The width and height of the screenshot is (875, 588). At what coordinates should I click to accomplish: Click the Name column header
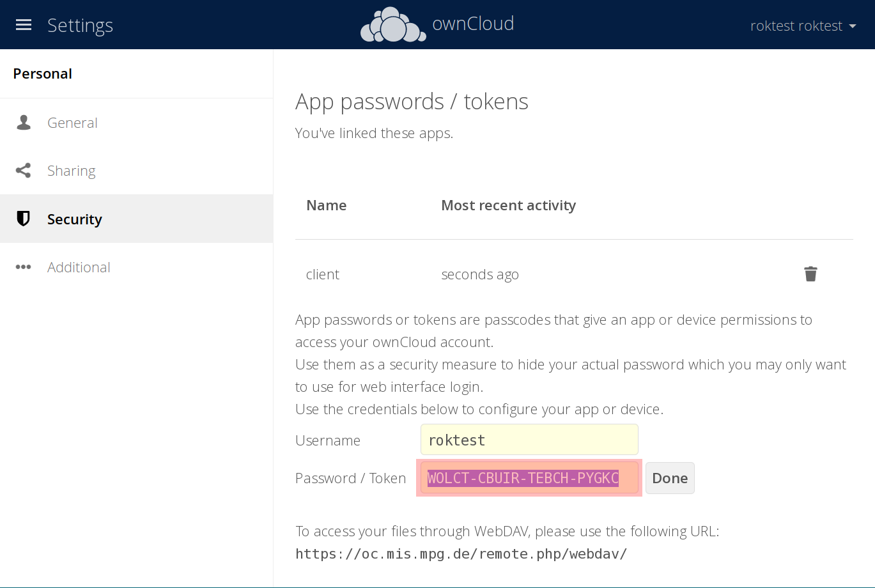327,205
